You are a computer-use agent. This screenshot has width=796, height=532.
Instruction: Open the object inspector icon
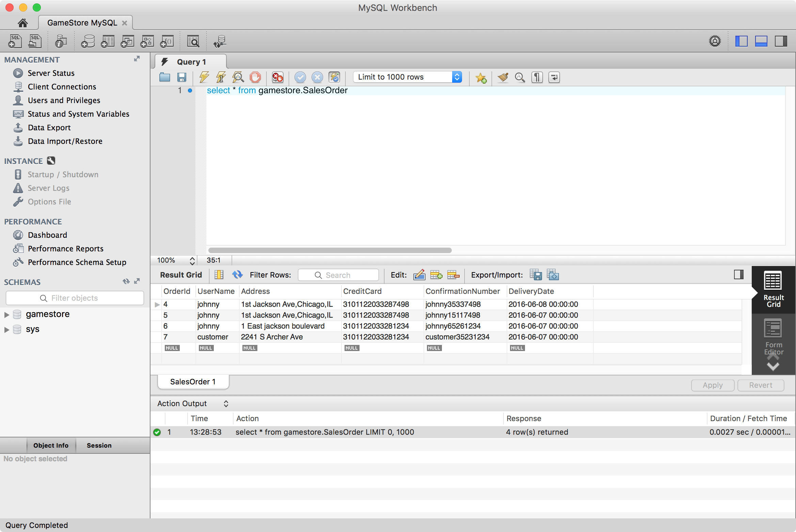click(61, 41)
